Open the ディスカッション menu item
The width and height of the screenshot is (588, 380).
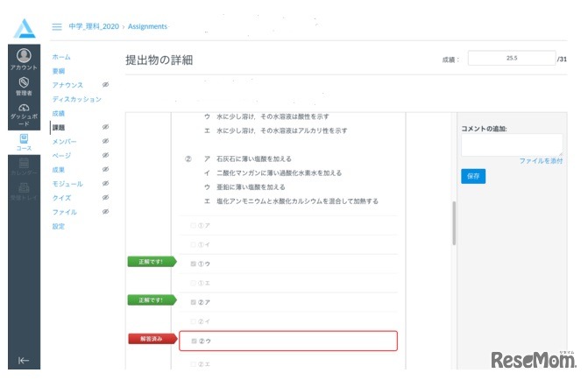(x=76, y=99)
